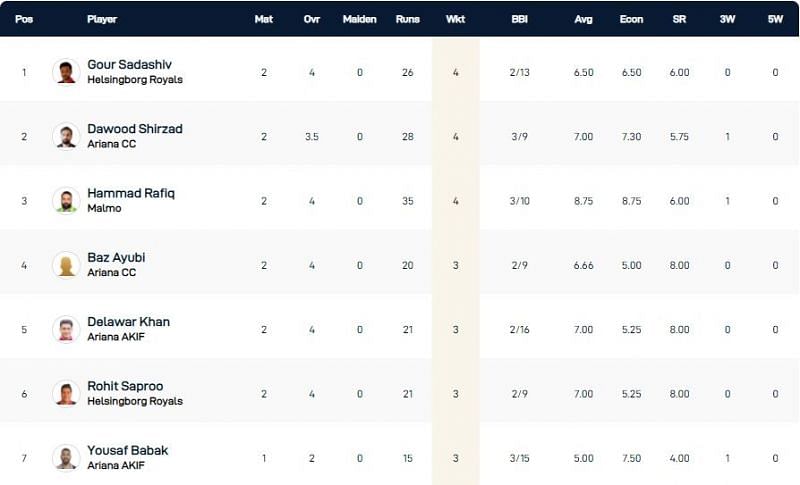Click Rohit Saproo's player avatar

66,393
